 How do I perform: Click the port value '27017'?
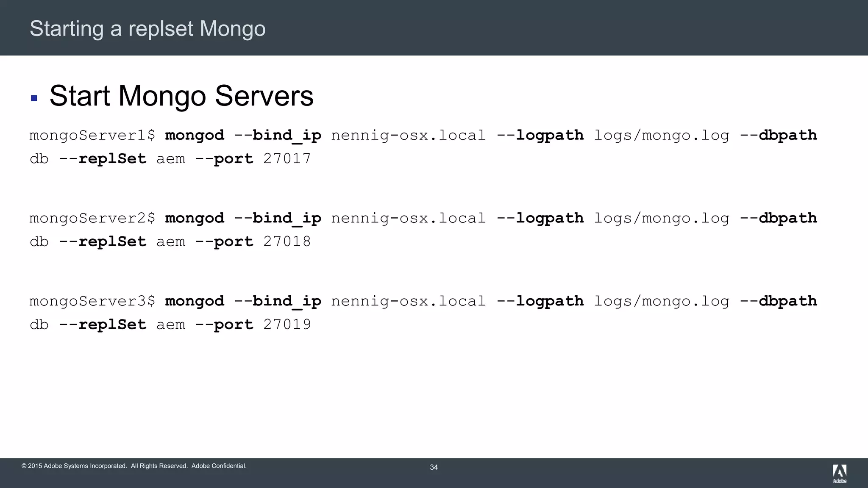(287, 159)
